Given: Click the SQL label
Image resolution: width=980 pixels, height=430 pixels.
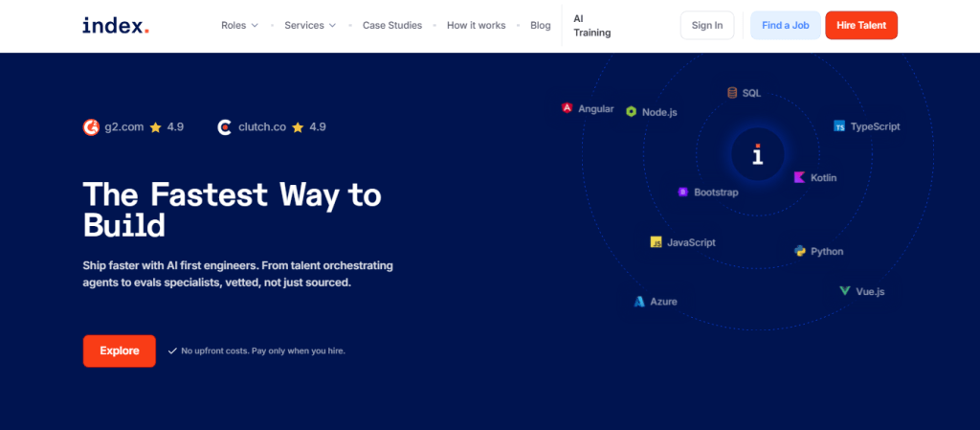Looking at the screenshot, I should pos(752,93).
